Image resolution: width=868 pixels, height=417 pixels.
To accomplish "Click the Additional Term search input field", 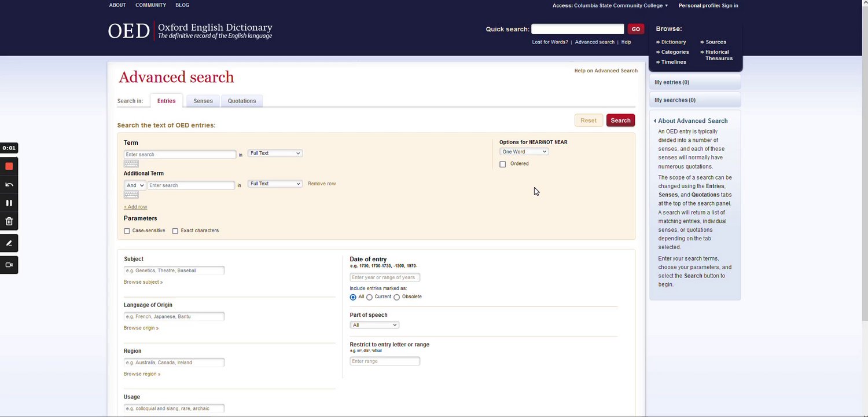I will (x=191, y=185).
